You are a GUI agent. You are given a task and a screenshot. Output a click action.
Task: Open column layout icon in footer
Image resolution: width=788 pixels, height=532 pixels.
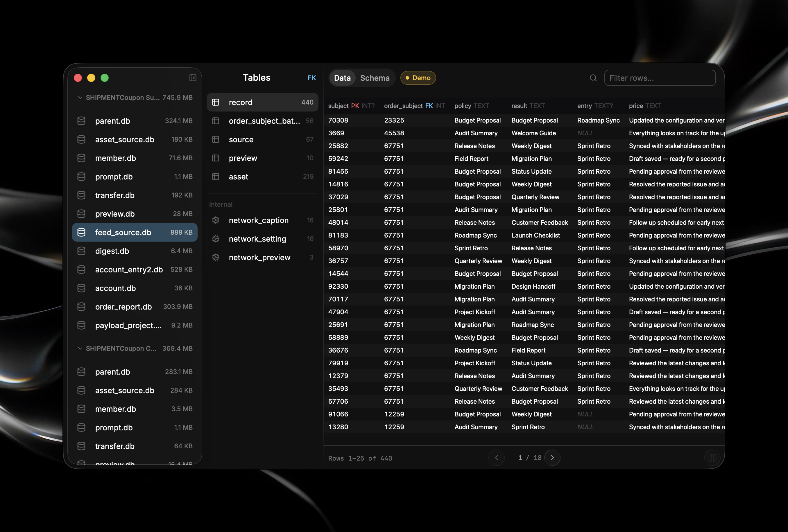point(712,458)
